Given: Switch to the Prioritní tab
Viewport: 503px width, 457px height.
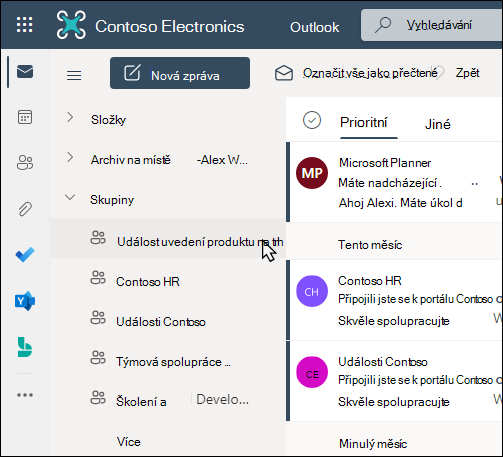Looking at the screenshot, I should pos(364,122).
